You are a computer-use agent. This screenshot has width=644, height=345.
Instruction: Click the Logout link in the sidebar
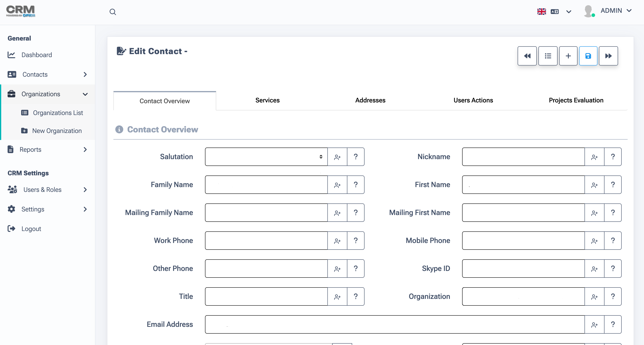tap(31, 229)
